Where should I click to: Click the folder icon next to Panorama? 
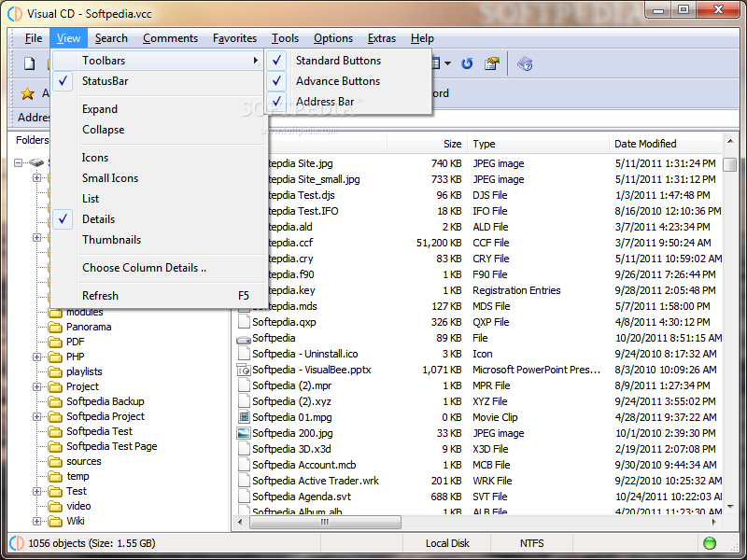55,328
